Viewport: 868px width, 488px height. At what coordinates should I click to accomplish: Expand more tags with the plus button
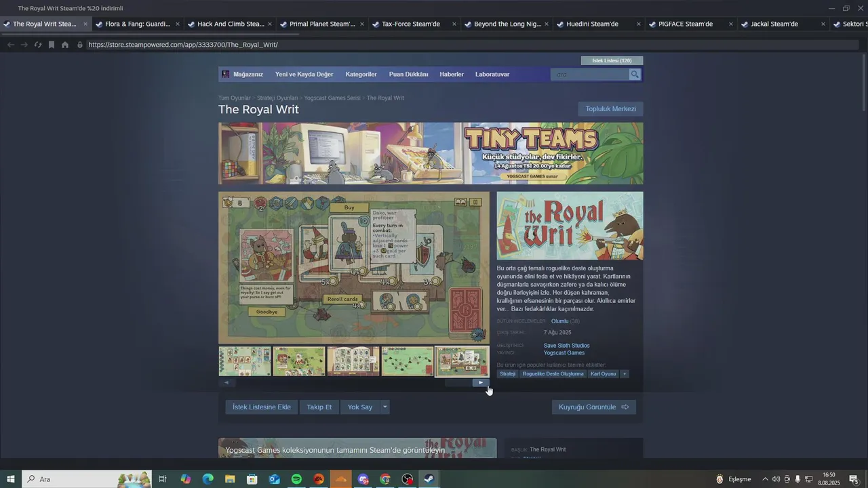(x=625, y=374)
